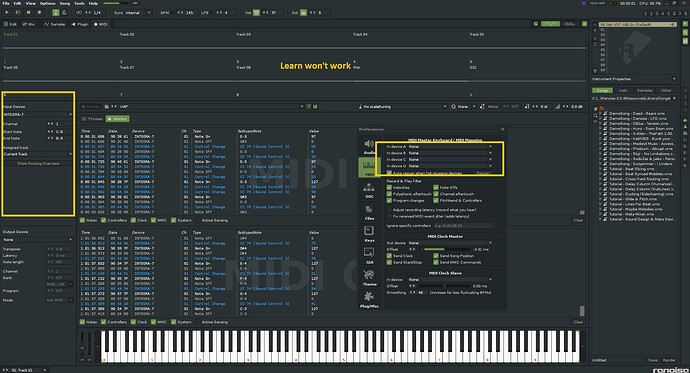
Task: Open the In device A dropdown
Action: tap(450, 146)
